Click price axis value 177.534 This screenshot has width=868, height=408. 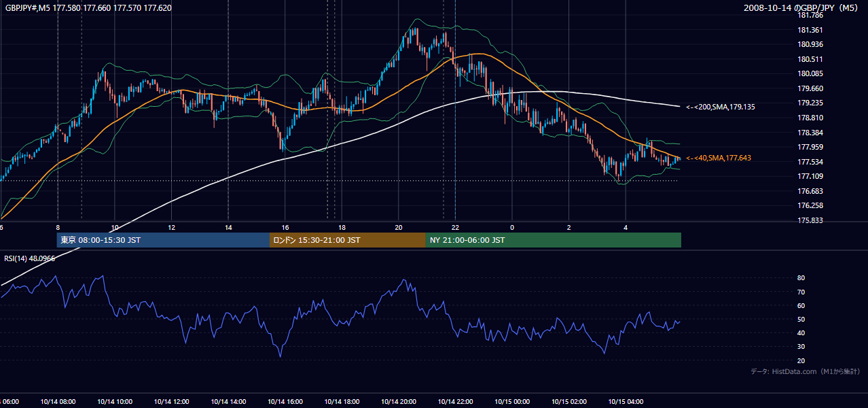coord(811,162)
